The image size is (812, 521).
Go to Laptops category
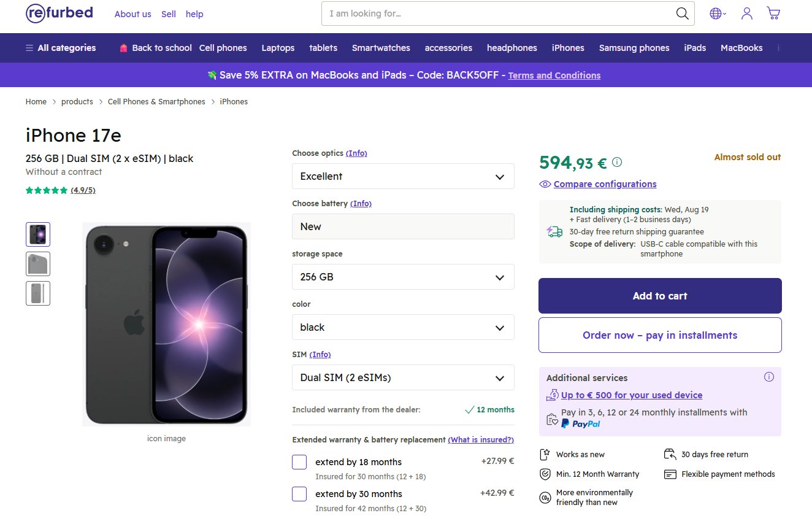pyautogui.click(x=278, y=48)
